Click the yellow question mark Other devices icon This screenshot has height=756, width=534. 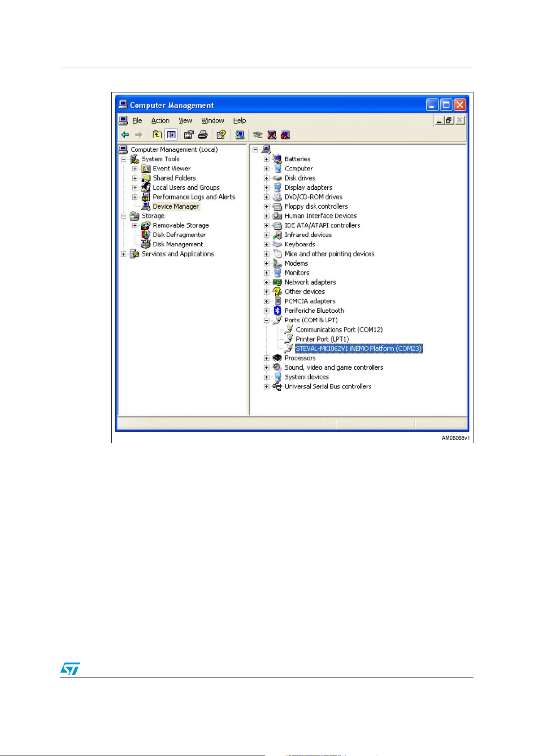pos(277,292)
